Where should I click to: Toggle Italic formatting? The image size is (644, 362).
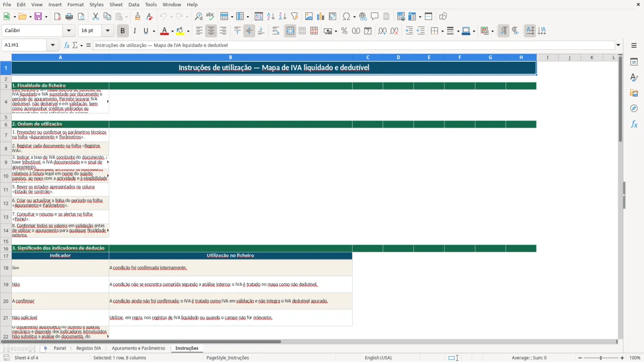click(135, 31)
